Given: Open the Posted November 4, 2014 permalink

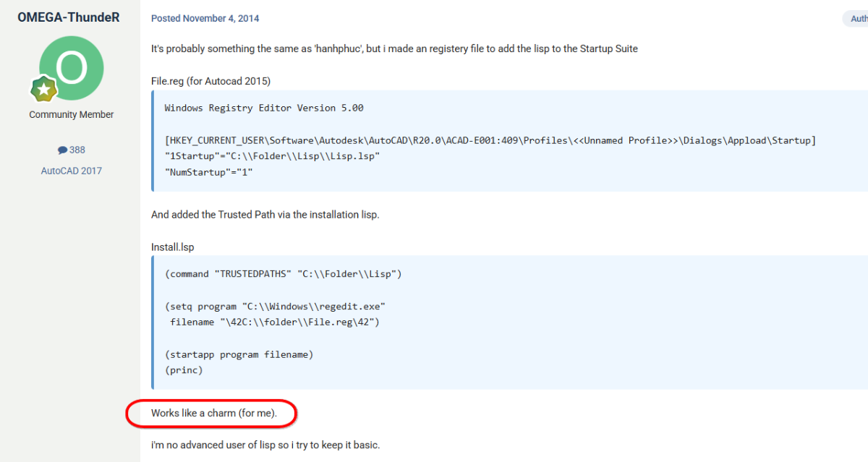Looking at the screenshot, I should pyautogui.click(x=205, y=18).
